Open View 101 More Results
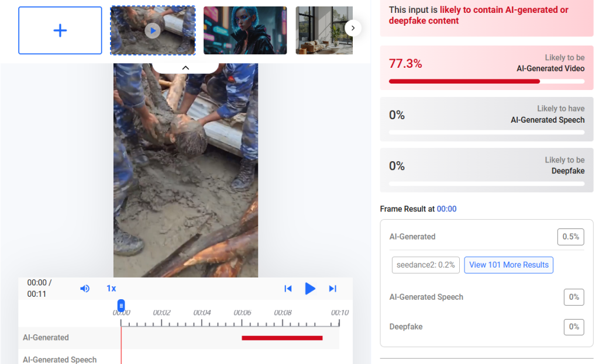 coord(509,265)
